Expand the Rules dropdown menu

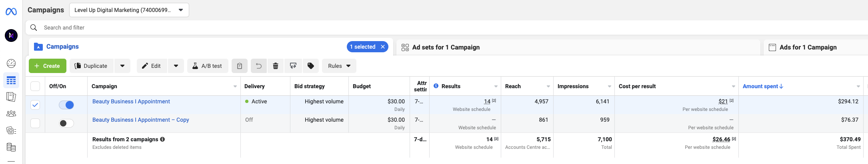pyautogui.click(x=339, y=66)
